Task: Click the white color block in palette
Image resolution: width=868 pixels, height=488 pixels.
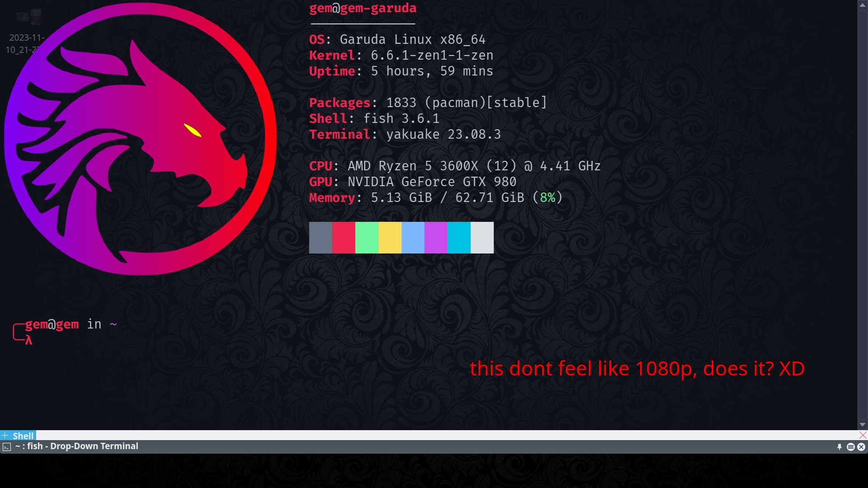Action: pyautogui.click(x=482, y=238)
